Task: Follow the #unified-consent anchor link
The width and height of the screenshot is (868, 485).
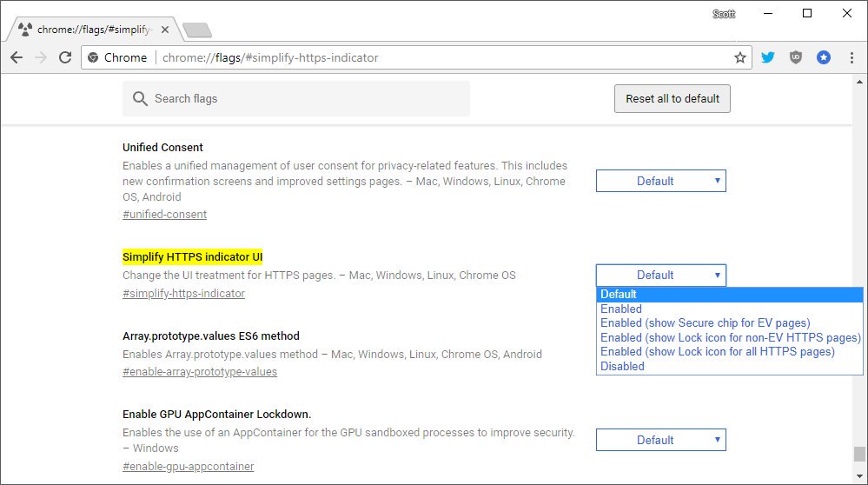Action: (x=164, y=215)
